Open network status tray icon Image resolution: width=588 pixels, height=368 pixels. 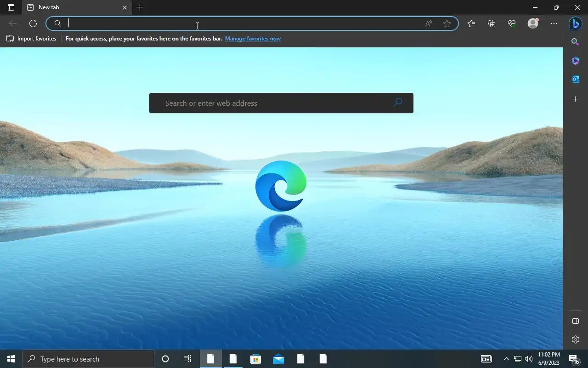(517, 359)
